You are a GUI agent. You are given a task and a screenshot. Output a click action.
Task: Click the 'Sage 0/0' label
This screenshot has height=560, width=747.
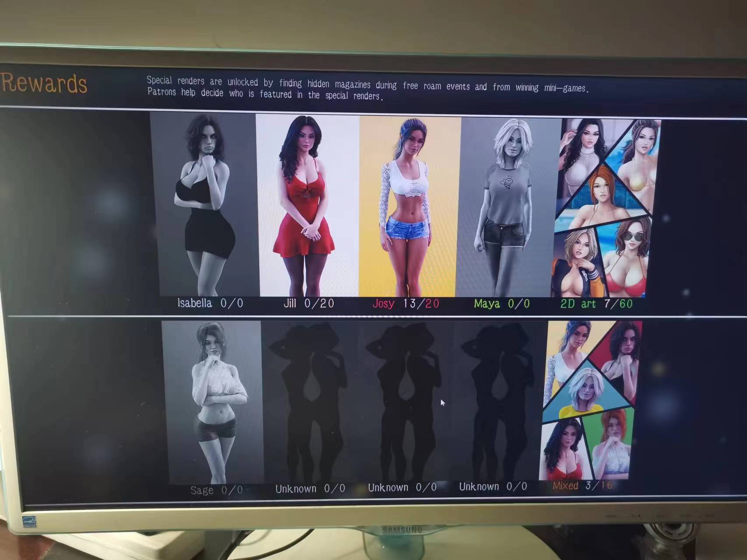point(216,490)
